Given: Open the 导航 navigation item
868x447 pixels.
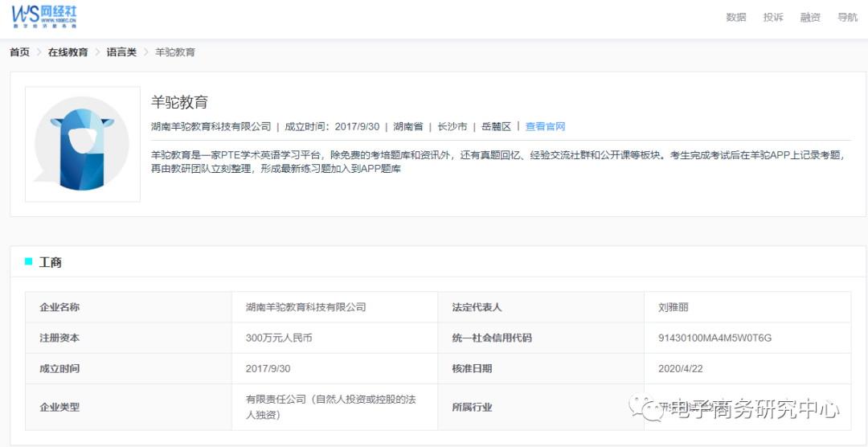Looking at the screenshot, I should (x=848, y=17).
